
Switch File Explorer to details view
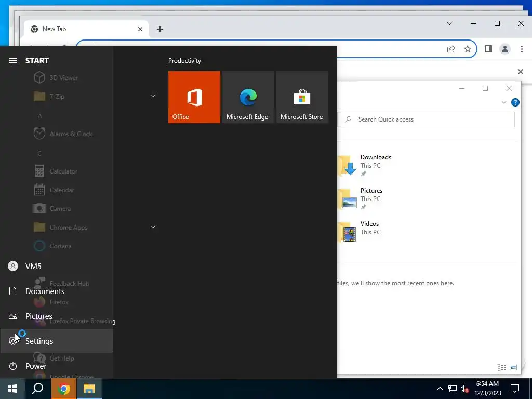pyautogui.click(x=502, y=367)
